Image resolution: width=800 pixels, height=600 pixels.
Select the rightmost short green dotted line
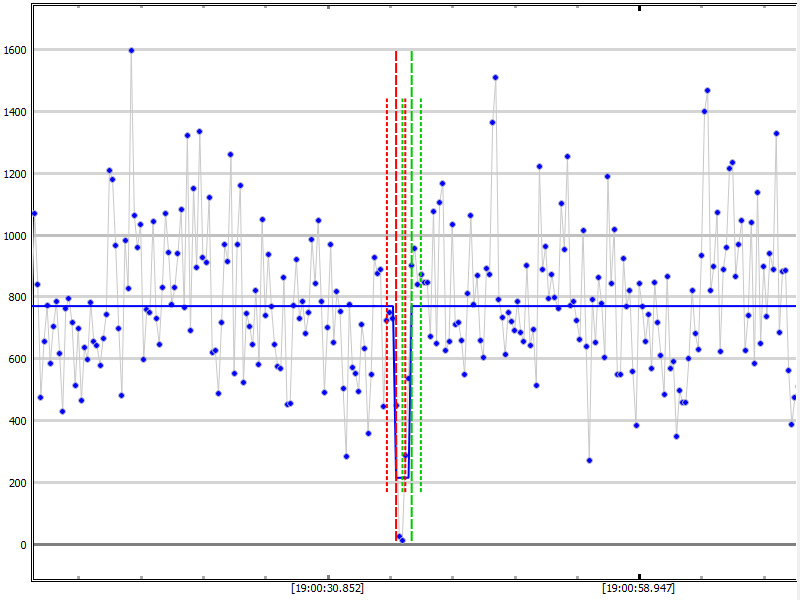point(421,300)
